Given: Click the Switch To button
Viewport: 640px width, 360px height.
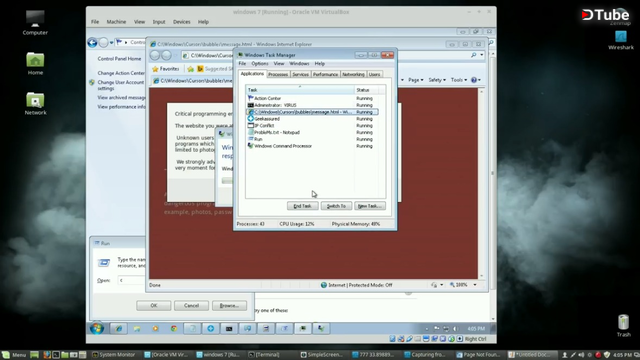Looking at the screenshot, I should click(336, 206).
